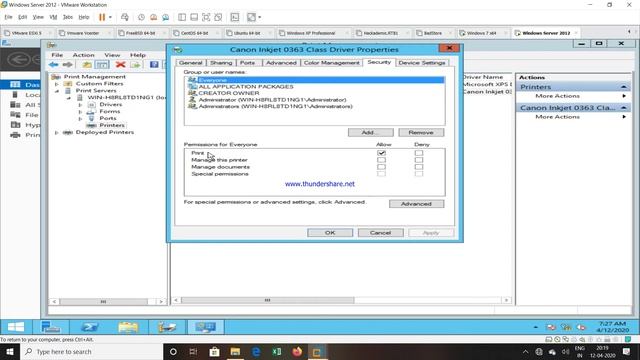The width and height of the screenshot is (640, 360).
Task: Click the blue Help icon in toolbar
Action: pyautogui.click(x=154, y=64)
